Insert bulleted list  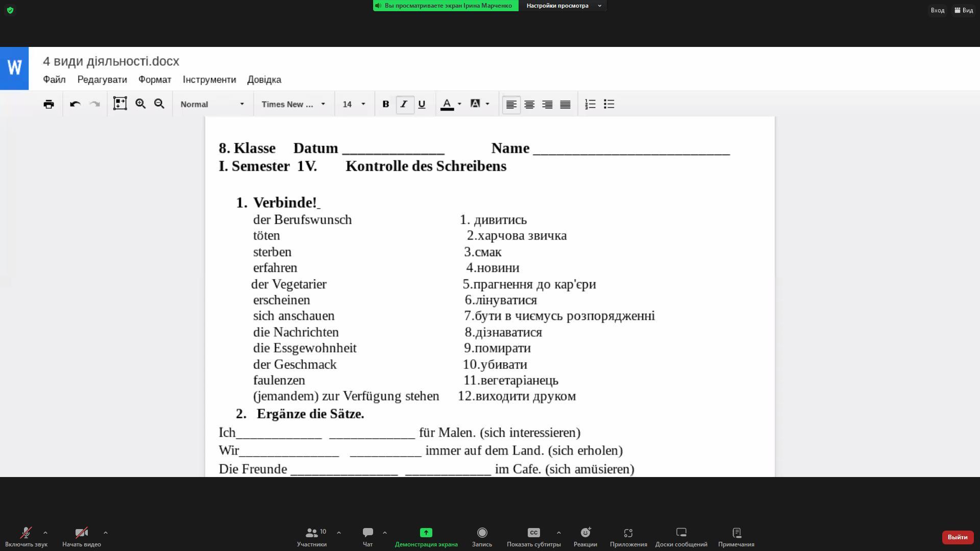pyautogui.click(x=609, y=104)
